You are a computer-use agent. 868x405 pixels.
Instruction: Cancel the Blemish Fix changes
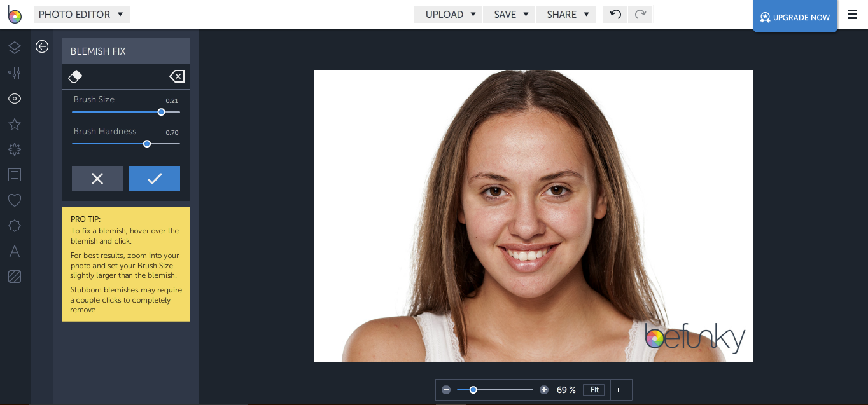pyautogui.click(x=97, y=179)
